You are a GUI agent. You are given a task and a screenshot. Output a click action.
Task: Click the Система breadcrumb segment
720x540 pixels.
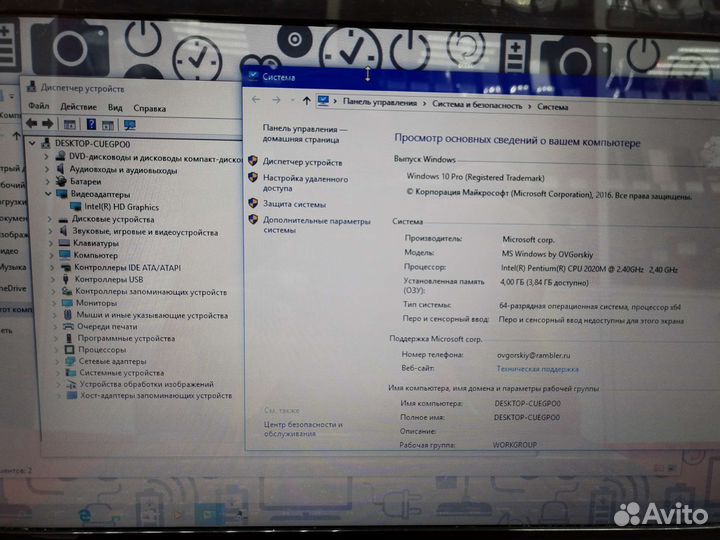pos(552,107)
